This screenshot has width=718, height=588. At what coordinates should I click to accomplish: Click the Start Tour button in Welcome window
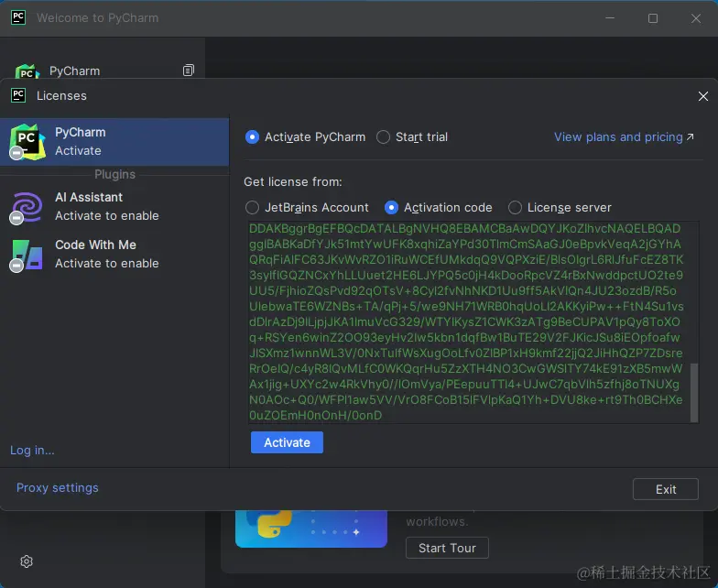[447, 548]
